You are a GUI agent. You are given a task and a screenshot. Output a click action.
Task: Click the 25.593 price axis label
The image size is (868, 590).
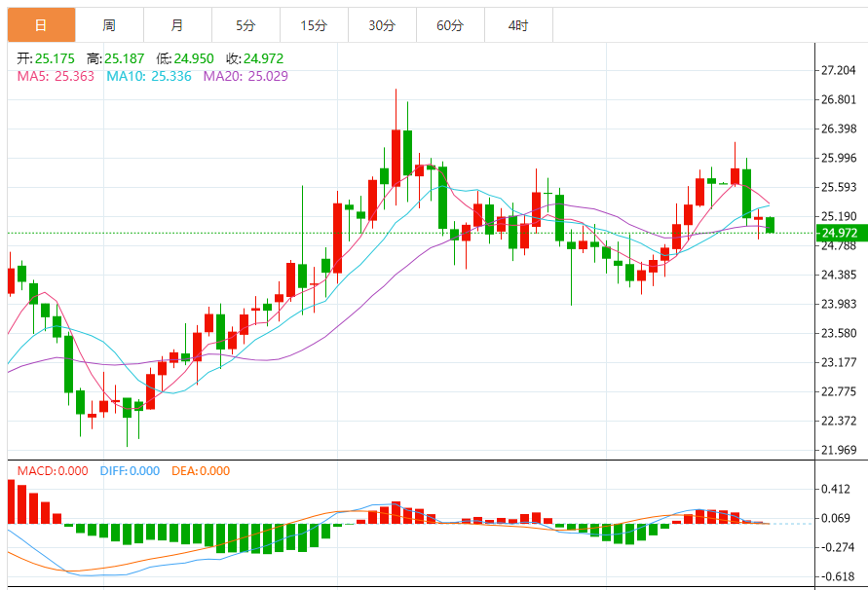coord(838,187)
